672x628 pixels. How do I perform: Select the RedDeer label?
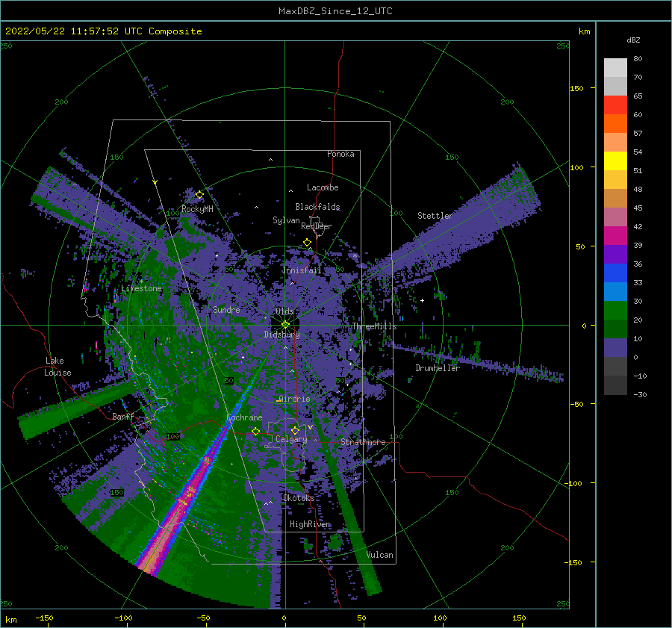[x=317, y=226]
